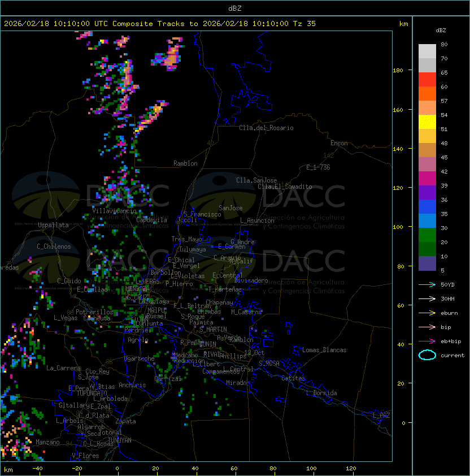Click the 'Uspallata' map label

point(53,225)
